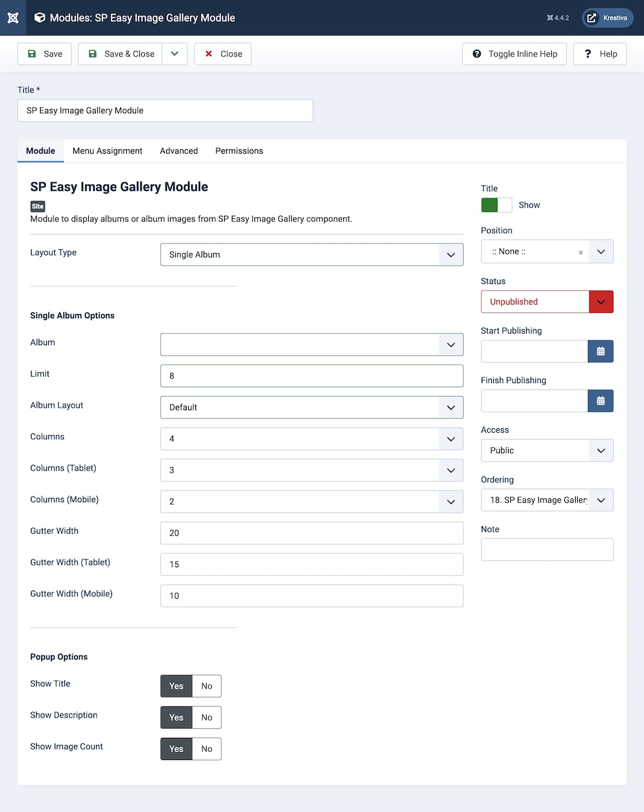This screenshot has width=644, height=812.
Task: Open the Permissions tab
Action: pyautogui.click(x=239, y=151)
